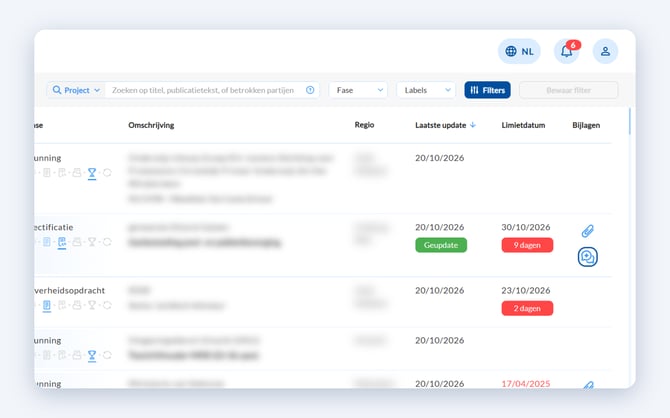Click the green Geupdate badge

(x=441, y=245)
